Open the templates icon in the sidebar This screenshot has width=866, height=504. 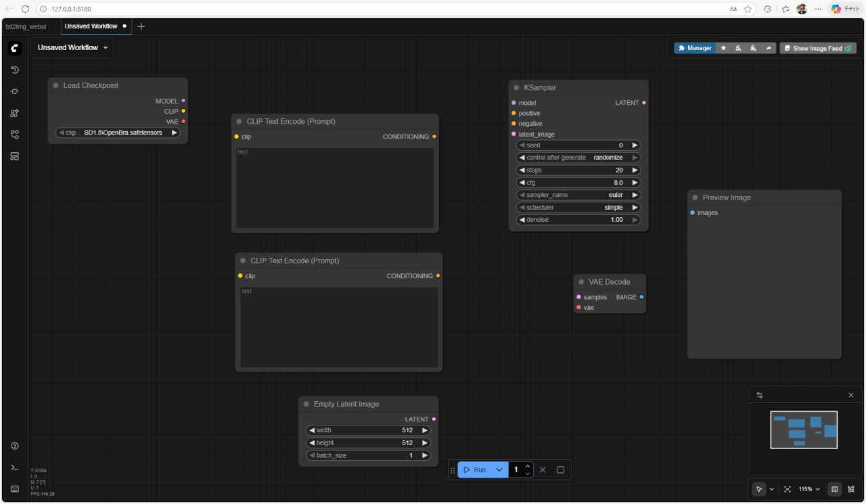[15, 156]
